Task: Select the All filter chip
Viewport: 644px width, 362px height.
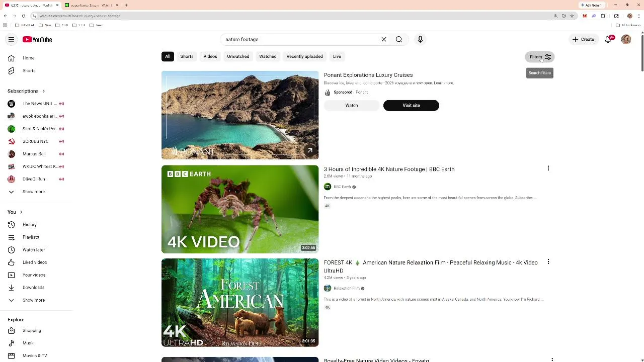Action: pos(168,56)
